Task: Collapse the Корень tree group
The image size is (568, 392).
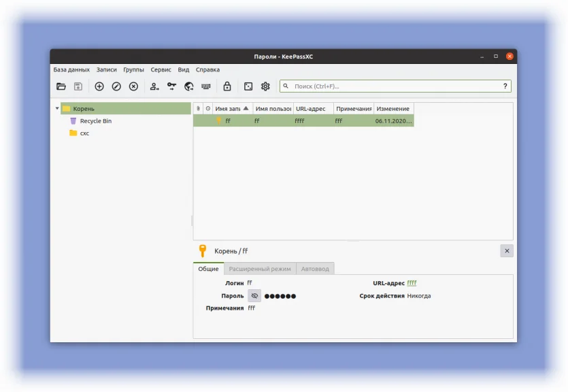Action: (57, 108)
